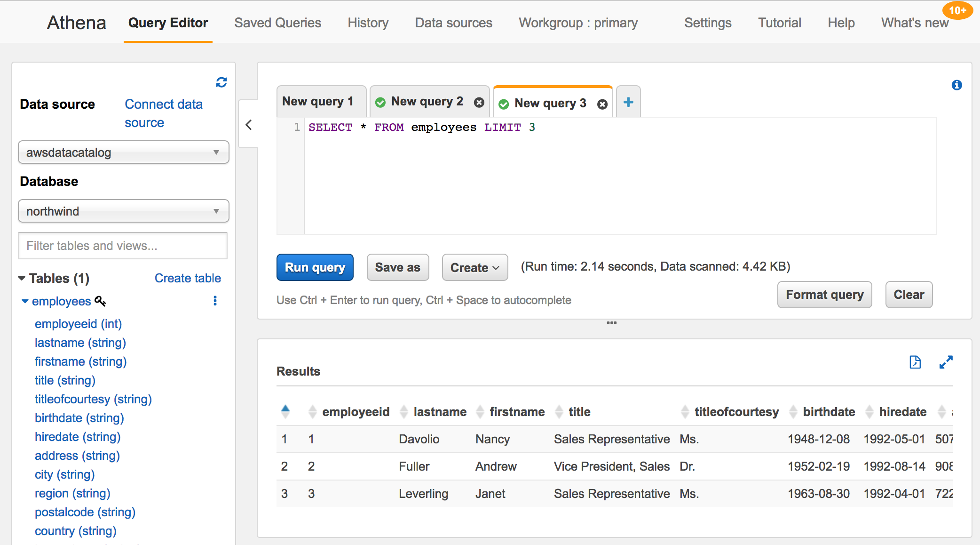Viewport: 980px width, 545px height.
Task: Click in the Filter tables and views field
Action: click(x=123, y=246)
